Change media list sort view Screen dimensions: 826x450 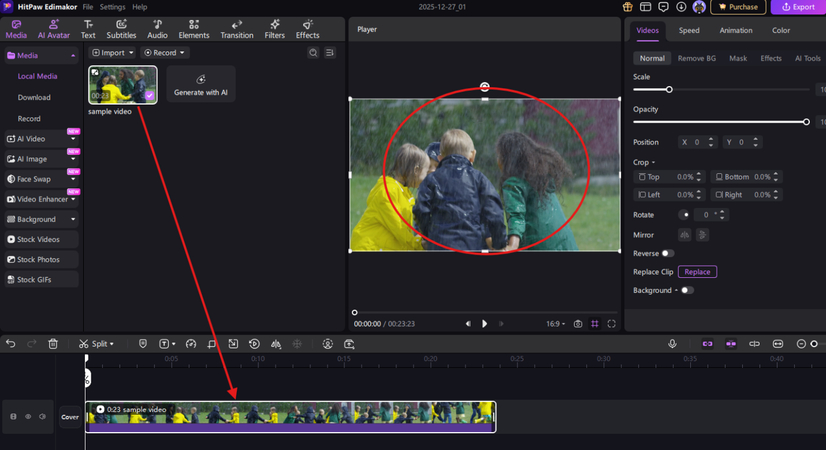[x=330, y=53]
